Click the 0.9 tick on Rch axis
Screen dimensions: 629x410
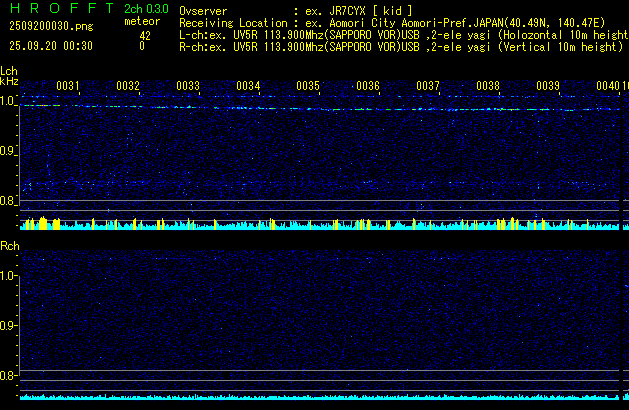point(9,326)
